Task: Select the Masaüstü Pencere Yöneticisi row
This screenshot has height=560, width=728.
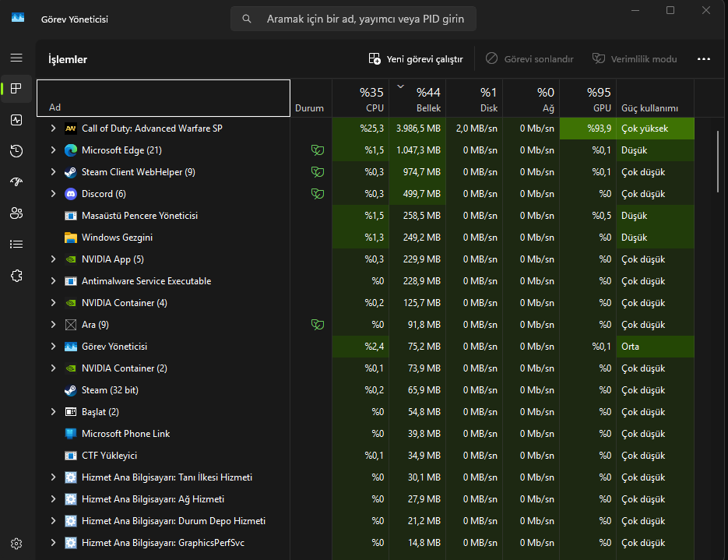Action: coord(365,216)
